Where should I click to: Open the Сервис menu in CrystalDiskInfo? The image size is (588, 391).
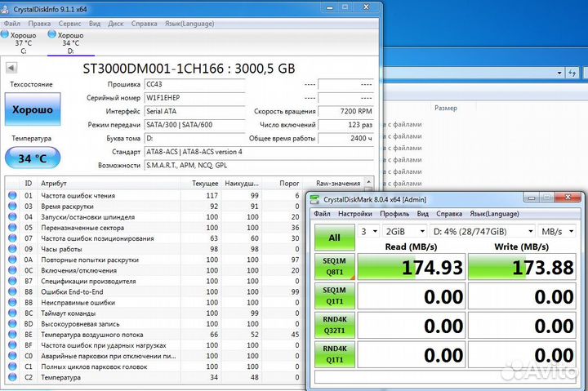pyautogui.click(x=69, y=24)
